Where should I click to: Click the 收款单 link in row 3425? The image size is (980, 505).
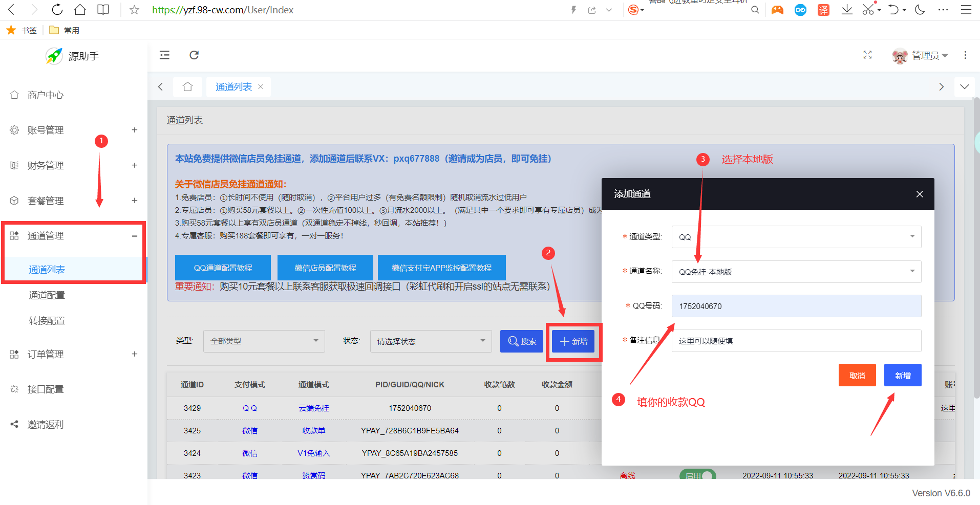coord(314,431)
